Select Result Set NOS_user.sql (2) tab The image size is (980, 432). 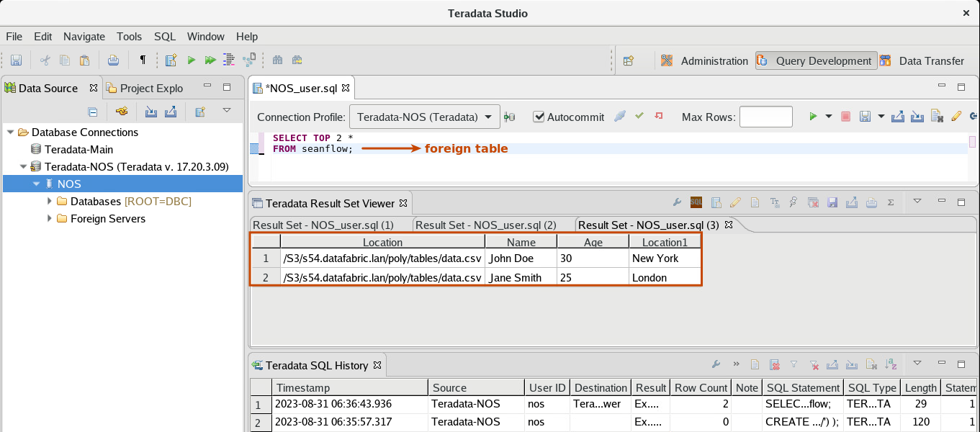(486, 225)
